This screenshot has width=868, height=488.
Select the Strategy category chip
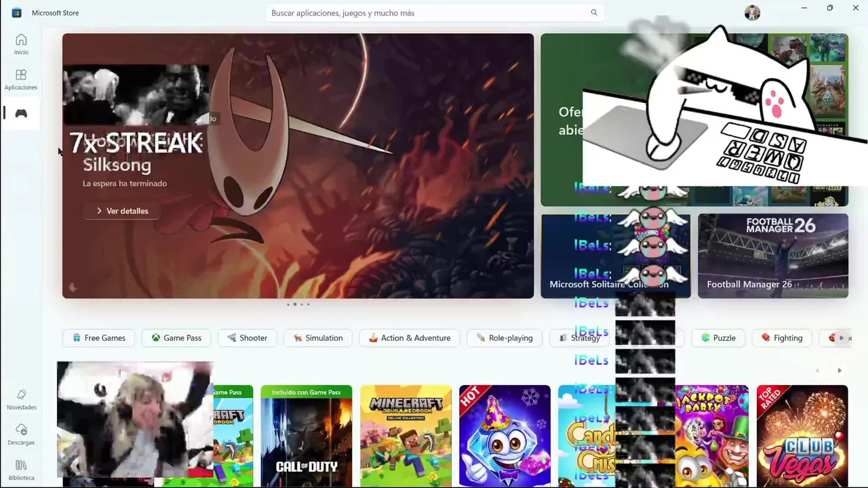tap(580, 338)
